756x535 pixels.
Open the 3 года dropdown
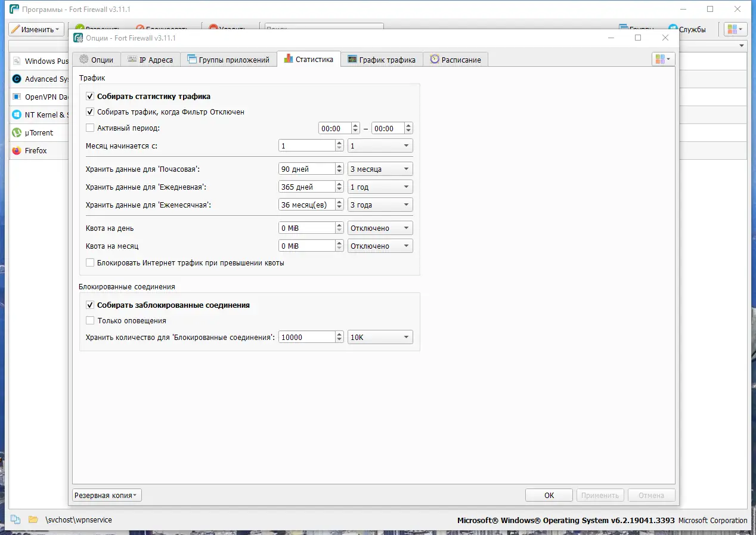tap(380, 205)
